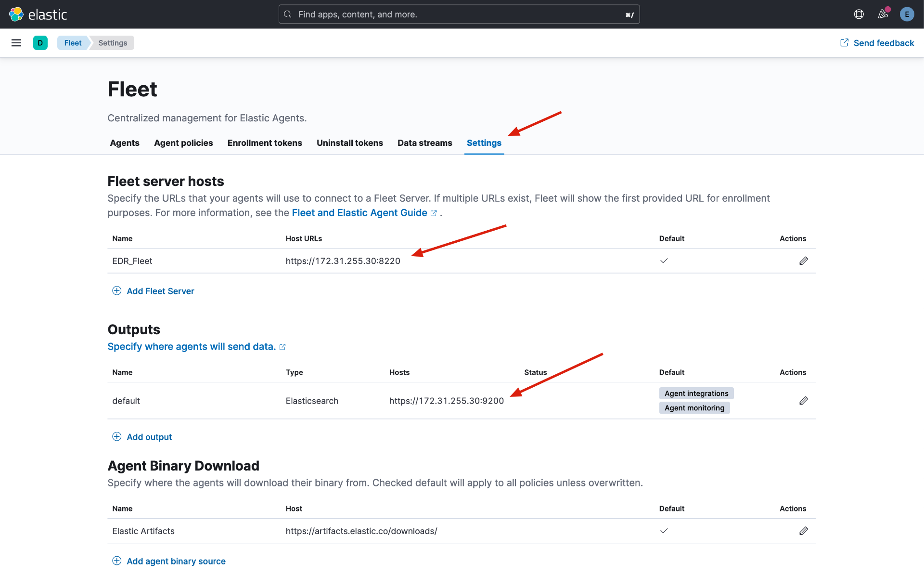Image resolution: width=924 pixels, height=576 pixels.
Task: Click default checkmark in Elastic Artifacts row
Action: [664, 531]
